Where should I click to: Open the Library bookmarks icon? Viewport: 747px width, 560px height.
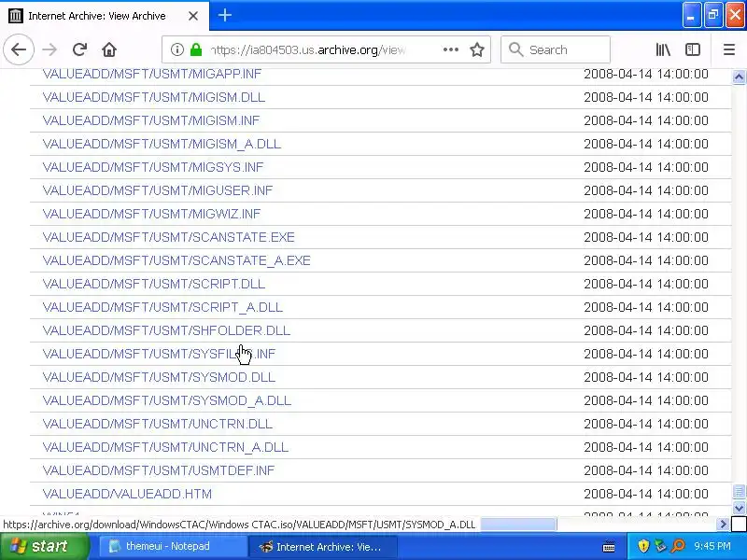pos(663,49)
